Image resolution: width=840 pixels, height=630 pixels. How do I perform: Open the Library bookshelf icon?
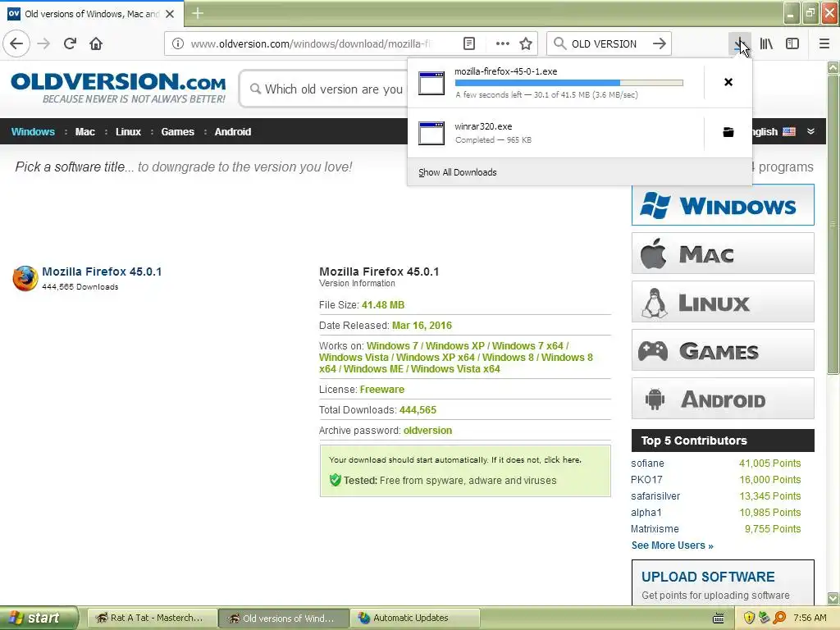[766, 43]
